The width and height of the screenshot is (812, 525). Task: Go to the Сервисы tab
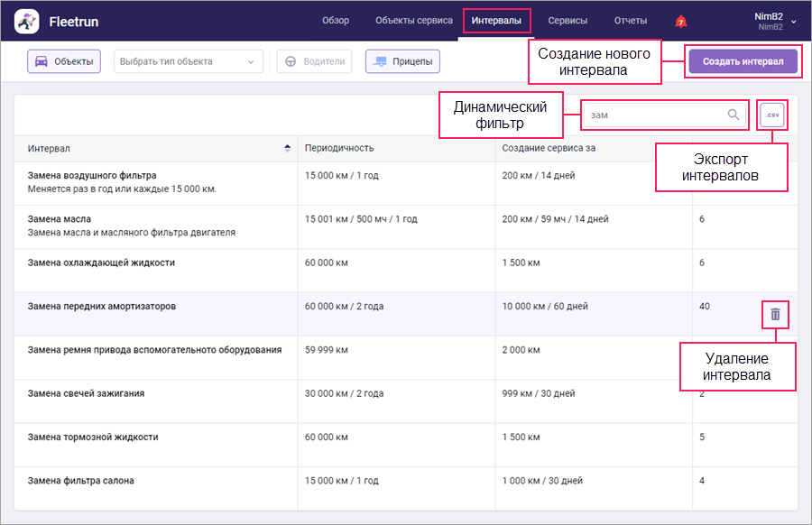[x=567, y=21]
